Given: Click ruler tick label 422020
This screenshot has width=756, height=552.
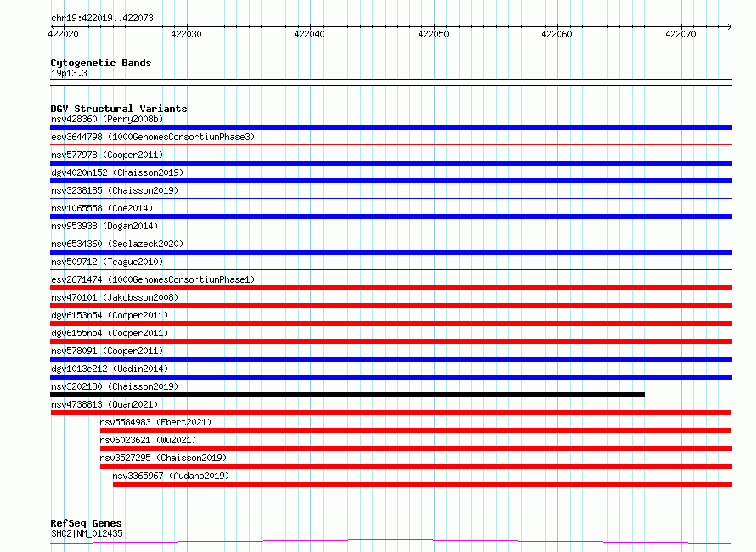Looking at the screenshot, I should point(63,34).
